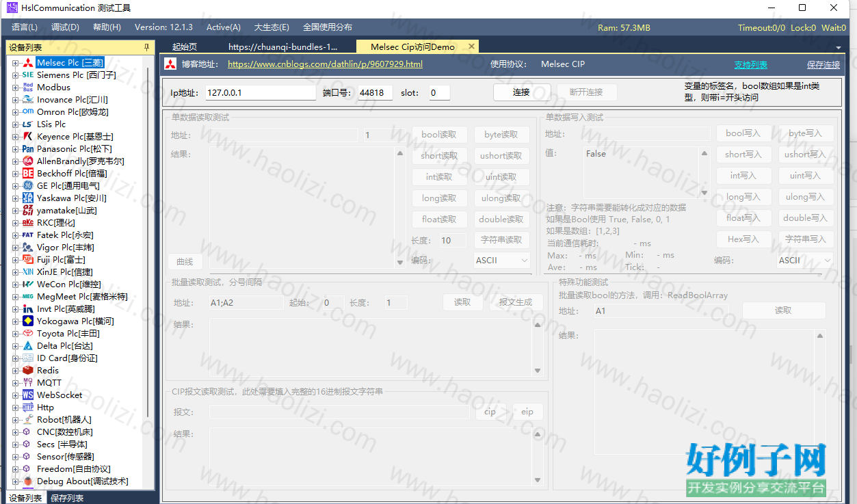Select WeCon Plc[维控] tree item
The image size is (857, 504).
pos(68,284)
